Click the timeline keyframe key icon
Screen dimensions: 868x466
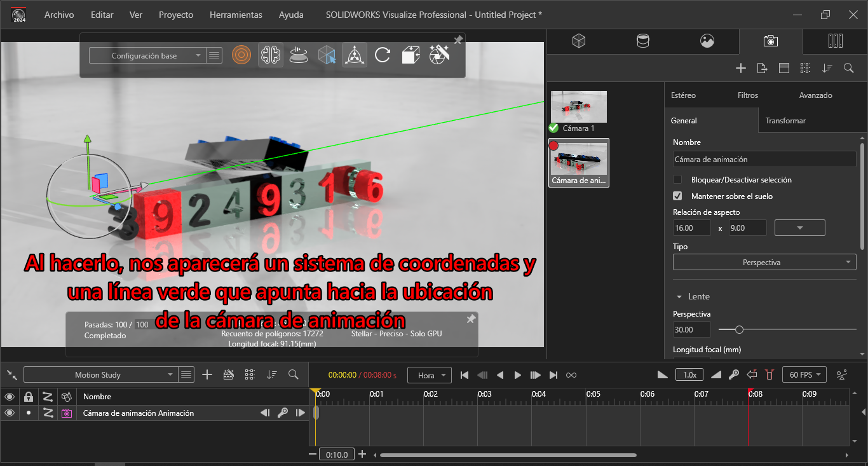734,375
